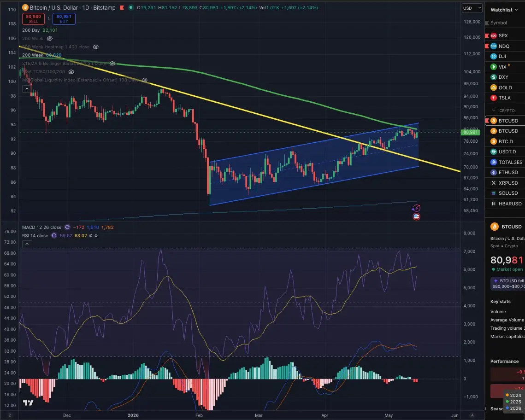Viewport: 525px width, 420px height.
Task: Click the Key stats heading
Action: point(500,301)
